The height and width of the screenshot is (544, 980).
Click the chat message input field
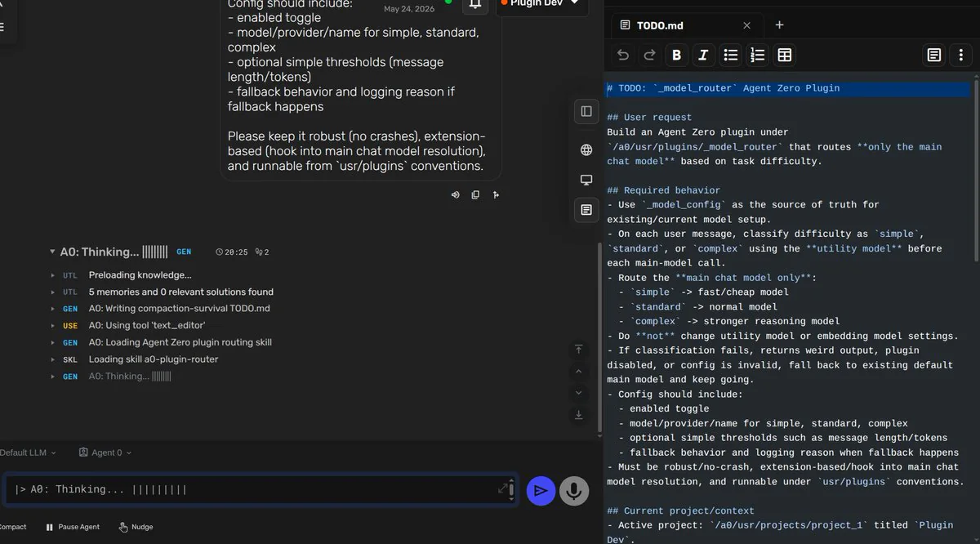pyautogui.click(x=253, y=489)
